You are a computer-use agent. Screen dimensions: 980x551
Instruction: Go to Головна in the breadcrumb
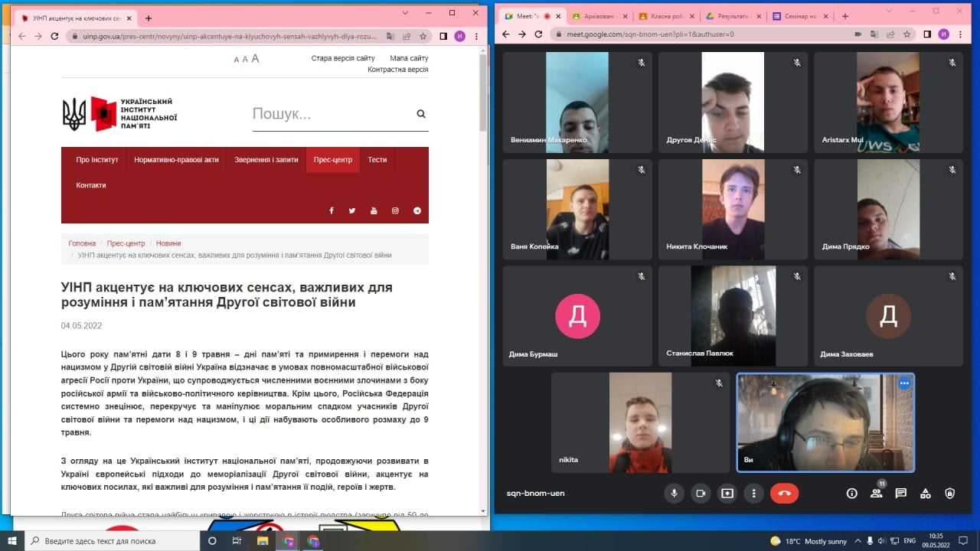point(82,243)
